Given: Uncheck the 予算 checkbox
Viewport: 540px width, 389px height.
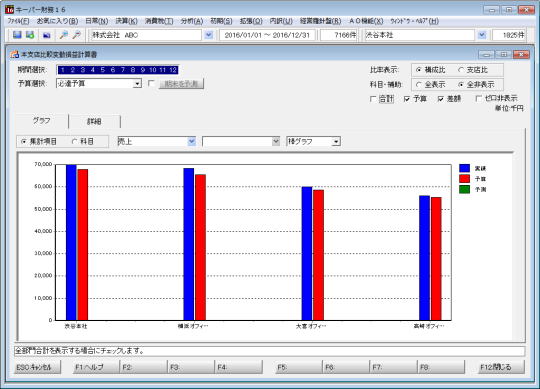Looking at the screenshot, I should pos(407,99).
